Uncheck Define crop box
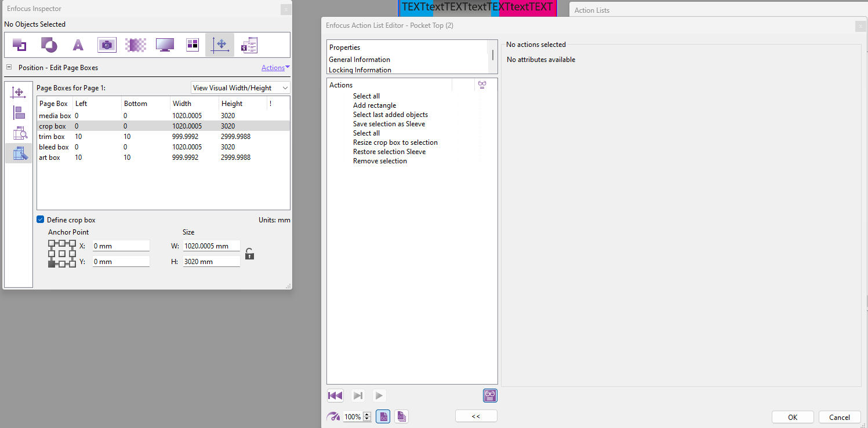Screen dimensions: 868x428 click(40, 220)
